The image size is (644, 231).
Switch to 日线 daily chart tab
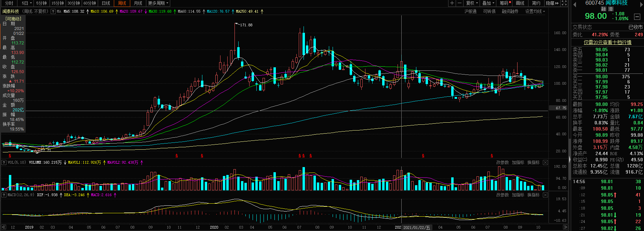point(106,3)
